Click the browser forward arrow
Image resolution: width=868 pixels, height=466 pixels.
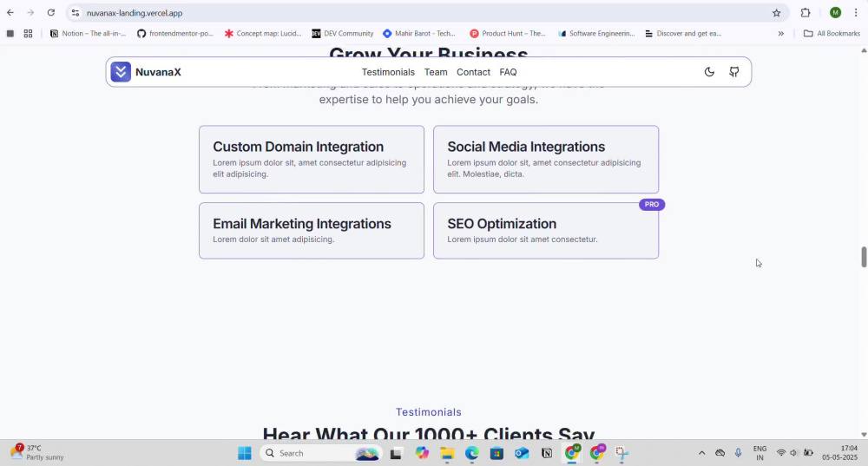tap(30, 13)
